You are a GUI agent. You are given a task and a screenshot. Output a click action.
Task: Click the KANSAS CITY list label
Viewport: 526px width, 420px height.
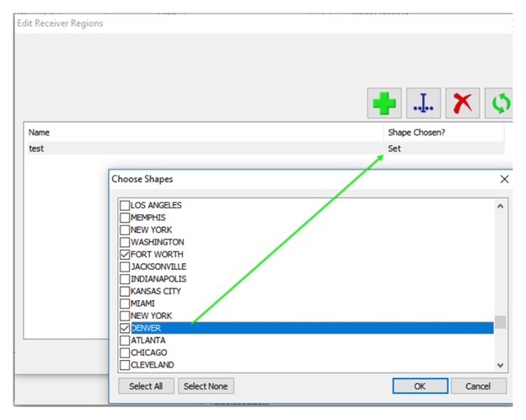point(156,291)
